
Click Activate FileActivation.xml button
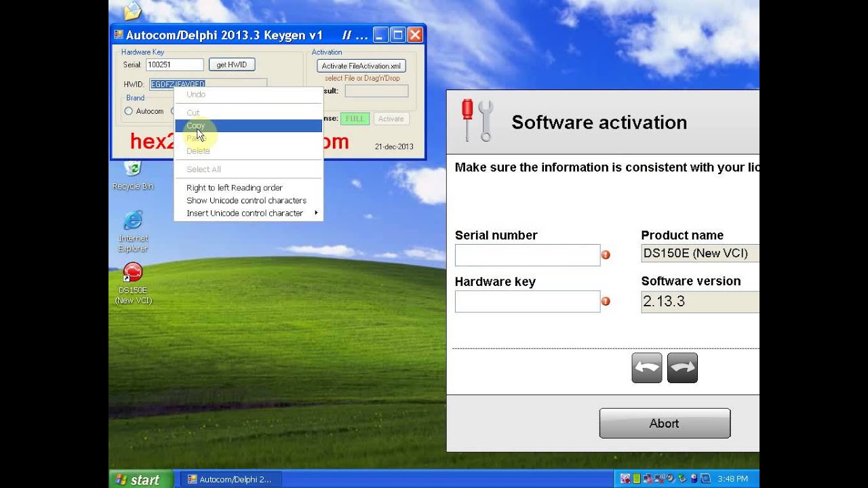361,66
